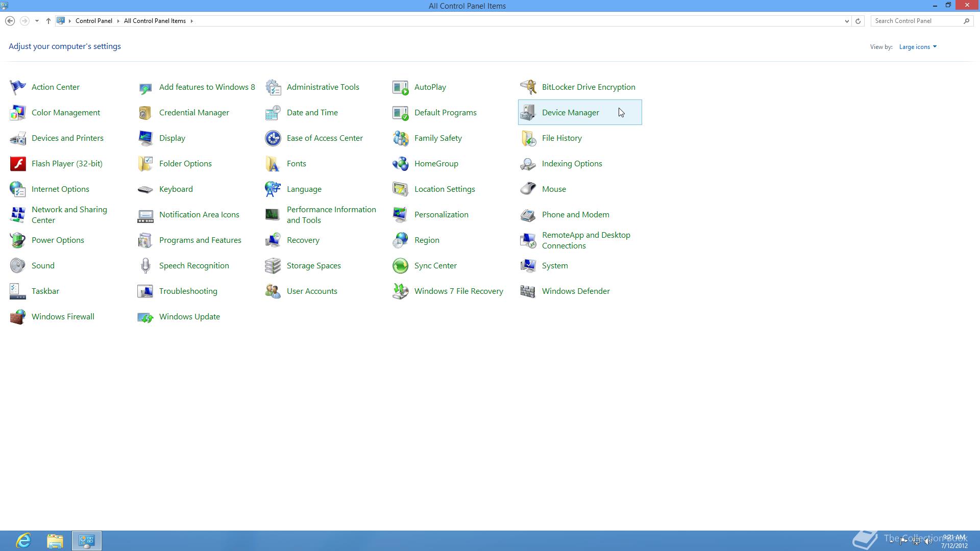Viewport: 980px width, 551px height.
Task: Open the Language link
Action: tap(304, 189)
